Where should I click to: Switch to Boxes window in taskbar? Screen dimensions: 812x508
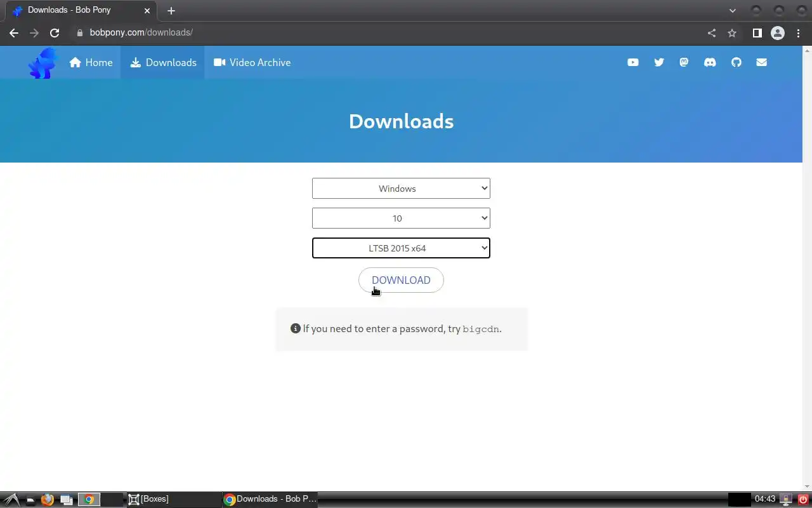(x=173, y=500)
